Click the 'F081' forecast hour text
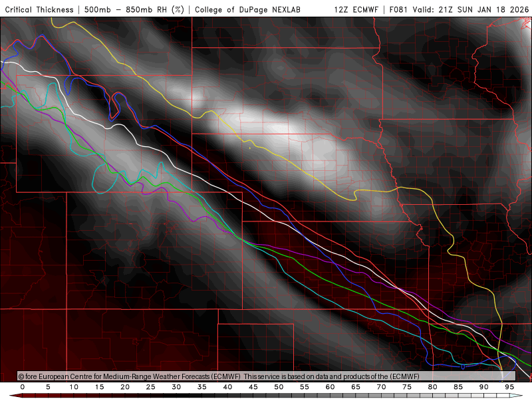532x399 pixels. (398, 9)
